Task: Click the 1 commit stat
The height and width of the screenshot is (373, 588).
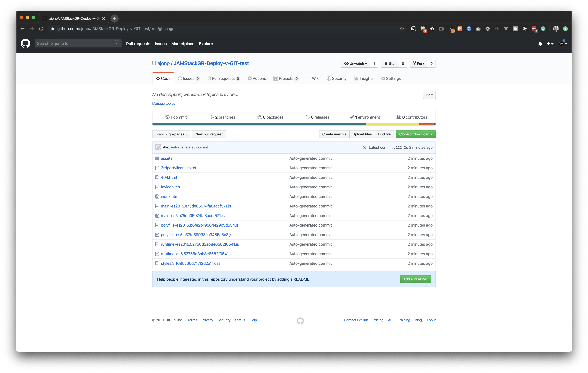Action: pos(176,117)
